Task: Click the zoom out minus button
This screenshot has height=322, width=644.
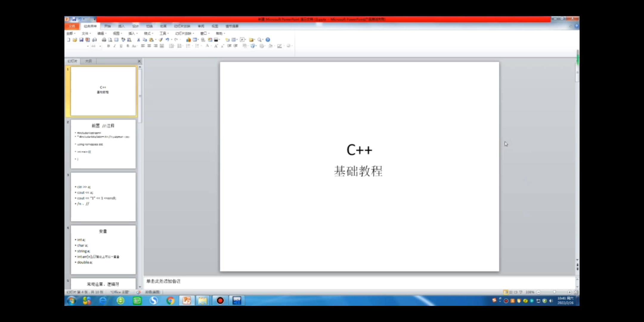Action: pos(538,292)
